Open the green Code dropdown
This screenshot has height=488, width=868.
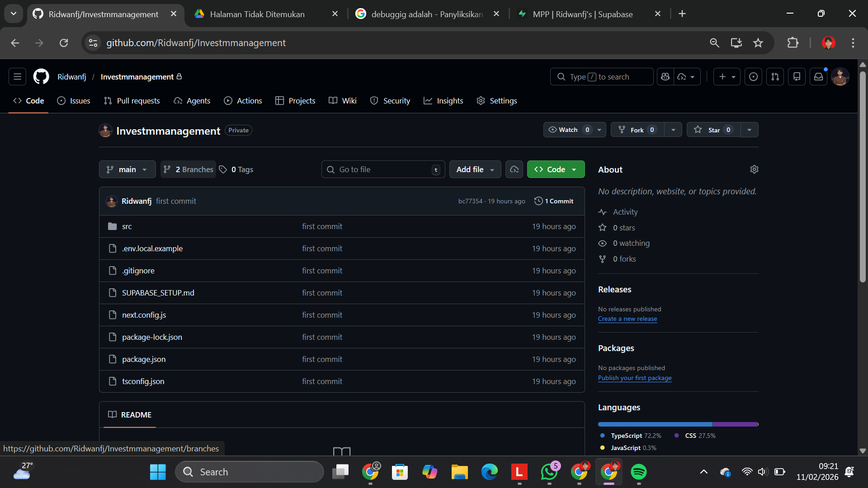[556, 169]
